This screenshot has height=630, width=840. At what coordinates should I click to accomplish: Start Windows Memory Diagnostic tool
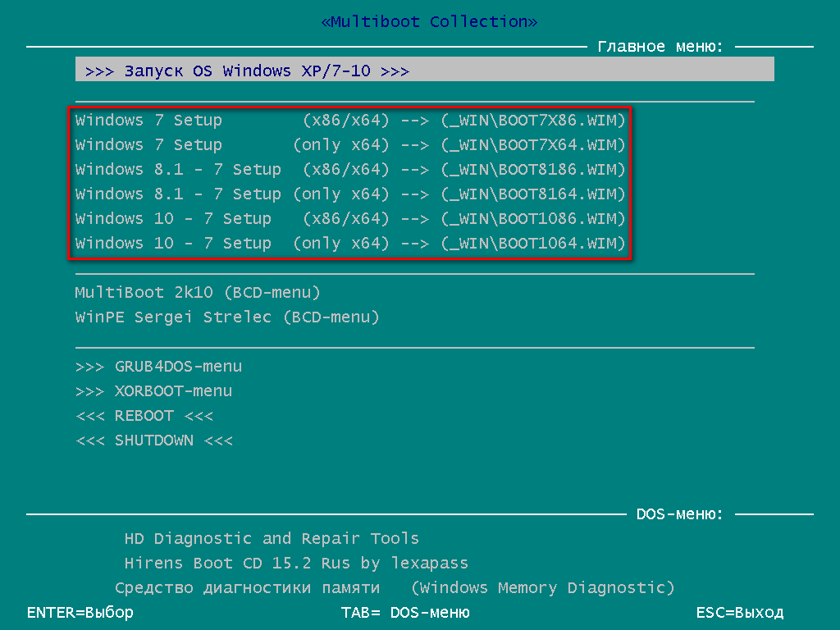(395, 587)
